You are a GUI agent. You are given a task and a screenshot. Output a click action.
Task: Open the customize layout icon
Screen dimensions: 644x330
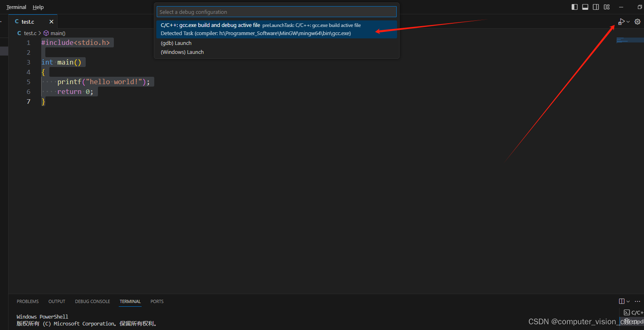(x=607, y=7)
